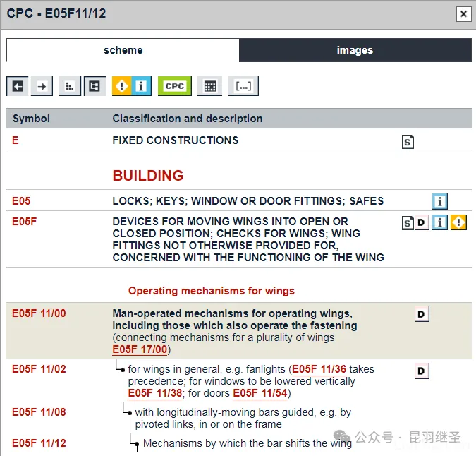Screen dimensions: 476x456
Task: Click the info icon in E05 row
Action: coord(440,202)
